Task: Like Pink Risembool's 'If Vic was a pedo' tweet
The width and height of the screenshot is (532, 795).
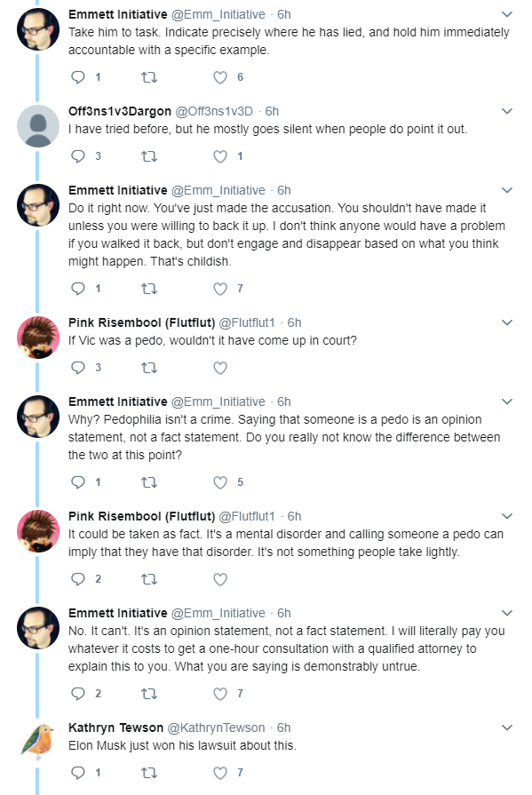Action: point(220,368)
